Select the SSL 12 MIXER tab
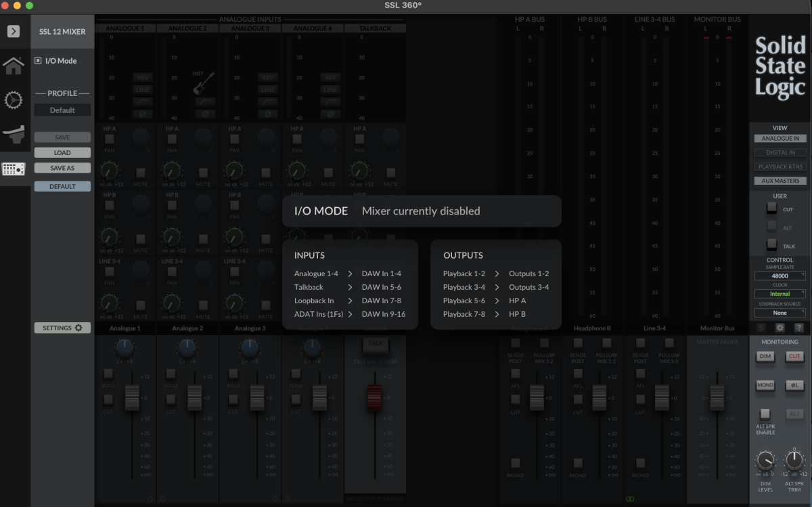Image resolution: width=812 pixels, height=507 pixels. coord(62,32)
